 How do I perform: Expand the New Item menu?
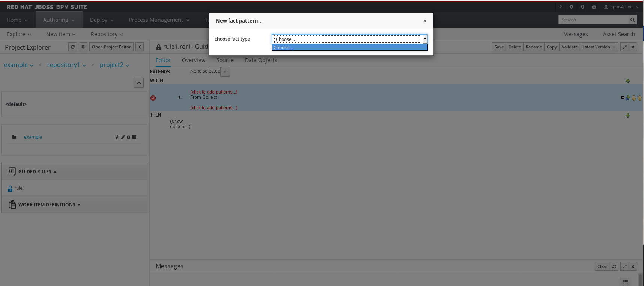[x=61, y=34]
